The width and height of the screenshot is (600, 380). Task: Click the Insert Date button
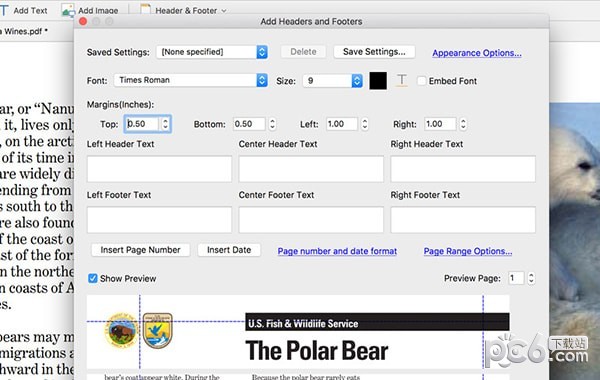coord(229,250)
